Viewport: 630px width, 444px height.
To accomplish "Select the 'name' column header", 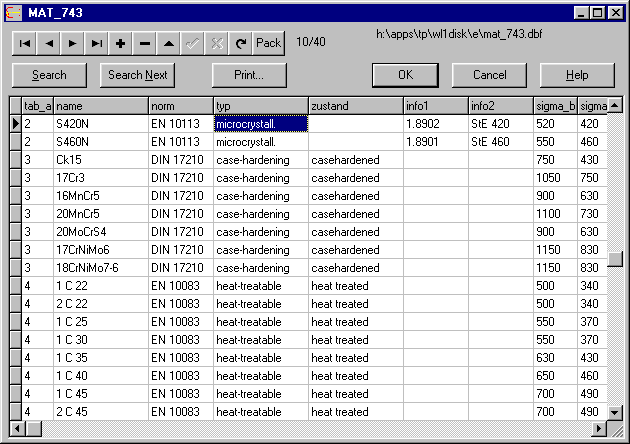I will tap(100, 106).
